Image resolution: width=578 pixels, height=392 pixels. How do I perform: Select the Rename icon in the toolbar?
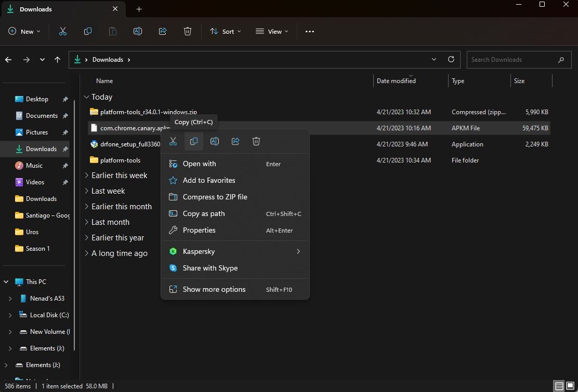pyautogui.click(x=138, y=31)
